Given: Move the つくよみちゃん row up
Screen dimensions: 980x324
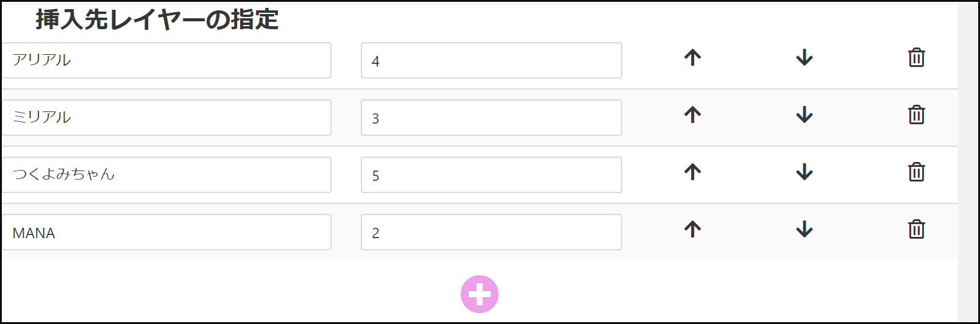Looking at the screenshot, I should pyautogui.click(x=692, y=172).
